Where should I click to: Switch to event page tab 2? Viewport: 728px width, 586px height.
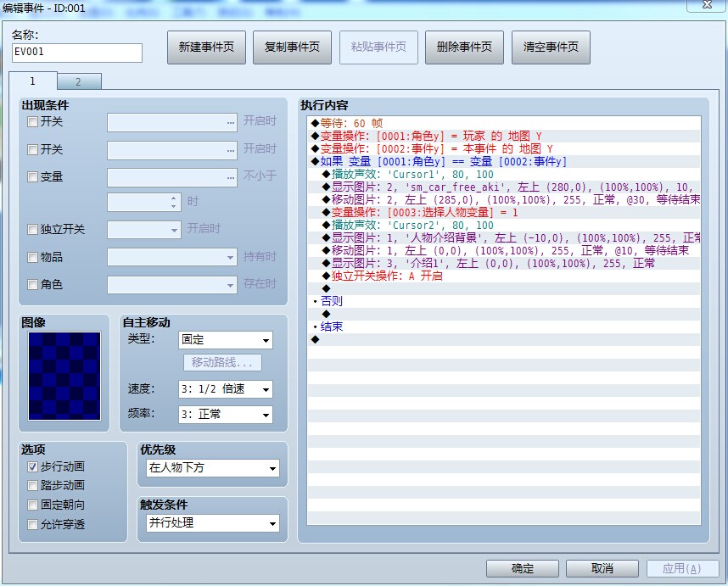tap(79, 82)
